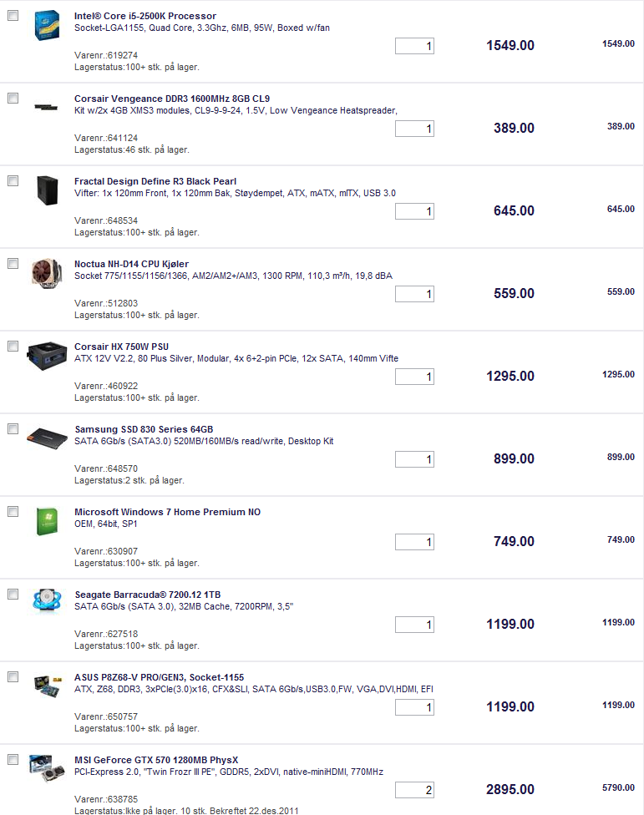Click the ASUS P8Z68-V motherboard image

point(44,686)
